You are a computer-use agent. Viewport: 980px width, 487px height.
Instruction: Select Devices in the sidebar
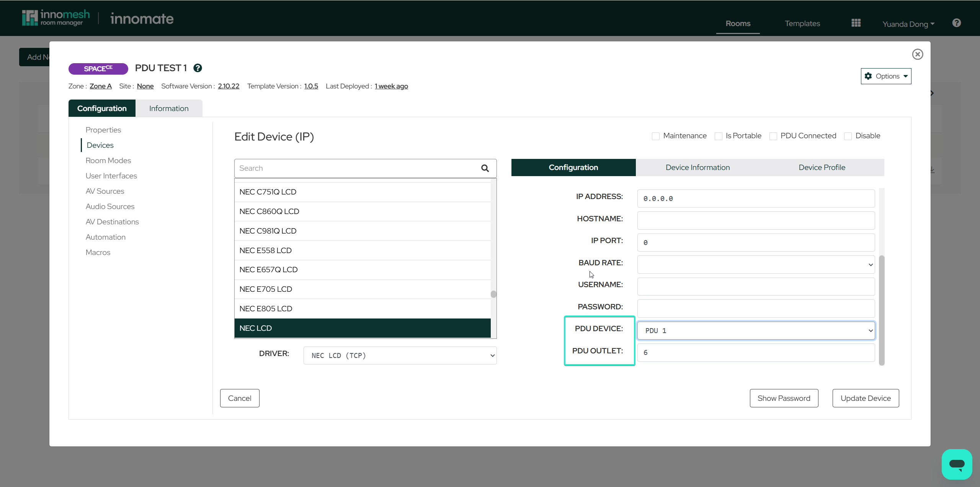[x=100, y=145]
